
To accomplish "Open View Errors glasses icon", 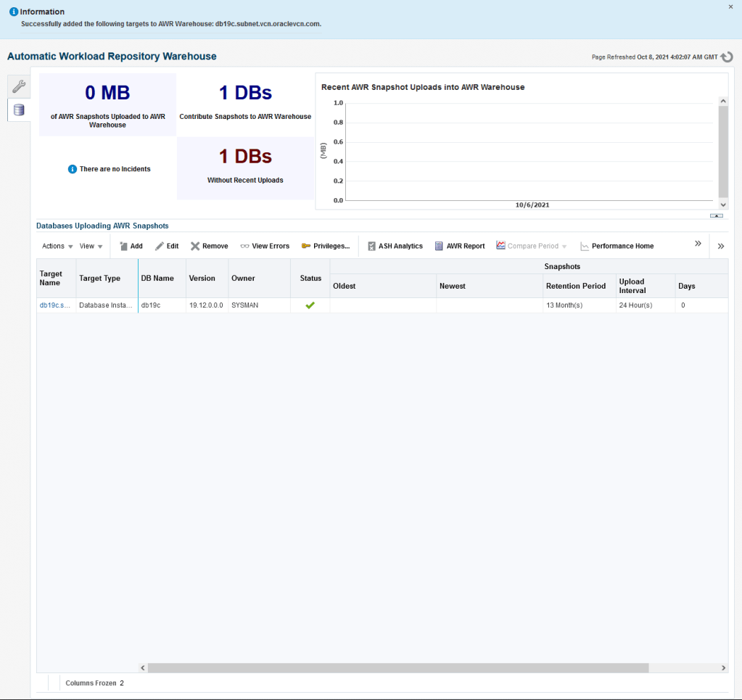I will click(x=265, y=246).
